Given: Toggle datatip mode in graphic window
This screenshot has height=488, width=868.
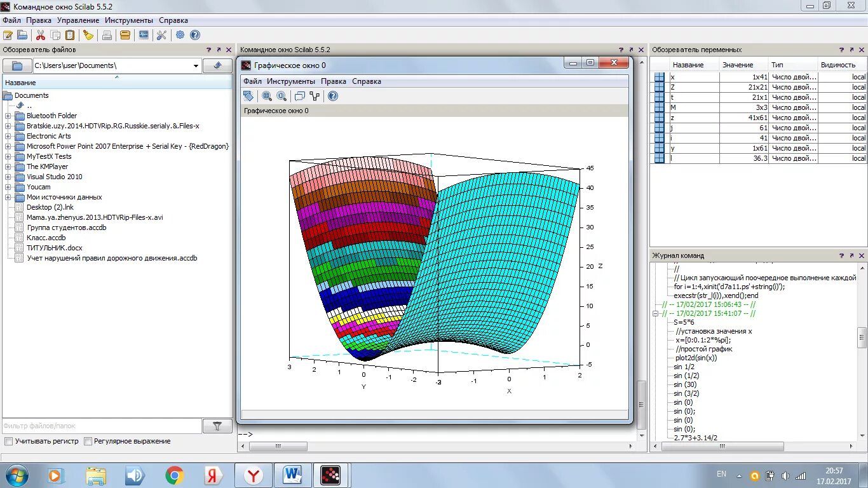Looking at the screenshot, I should 300,96.
